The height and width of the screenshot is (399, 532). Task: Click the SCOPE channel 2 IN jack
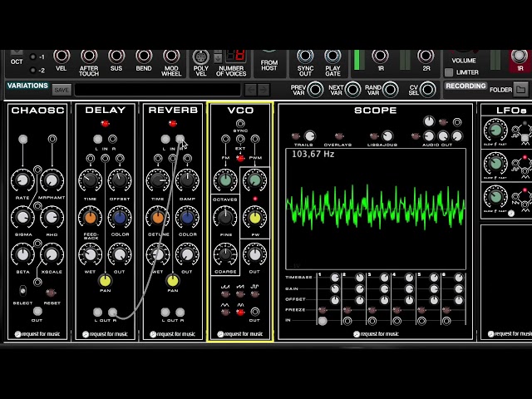347,321
